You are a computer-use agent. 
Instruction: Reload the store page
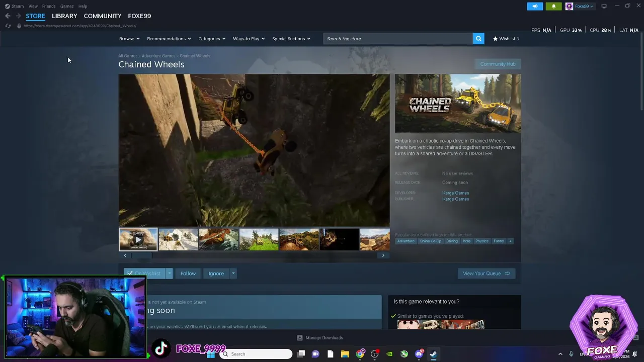tap(8, 26)
